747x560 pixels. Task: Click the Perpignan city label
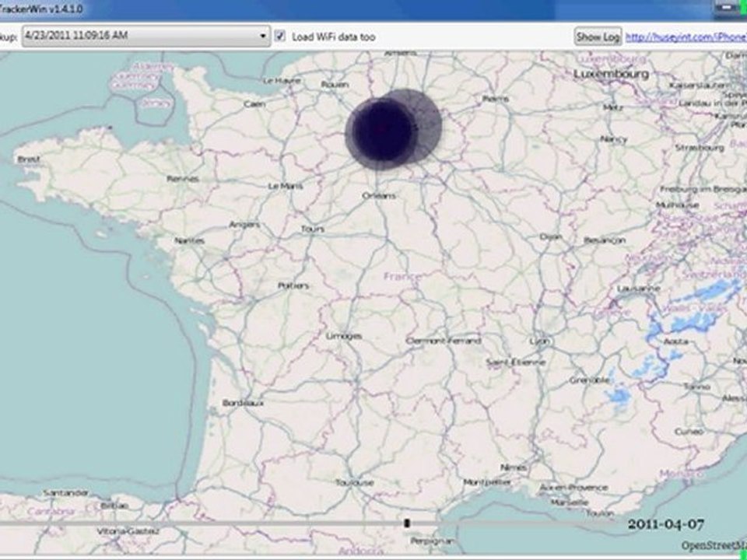pyautogui.click(x=432, y=541)
